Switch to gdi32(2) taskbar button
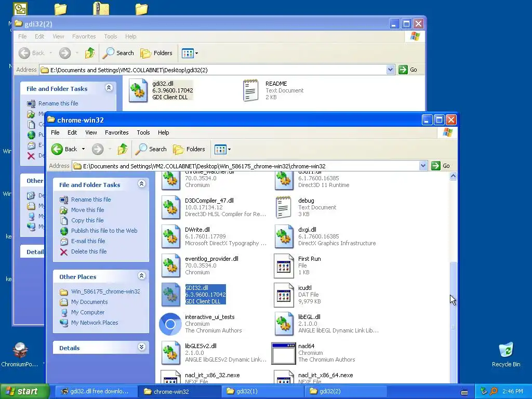This screenshot has width=532, height=399. point(345,391)
